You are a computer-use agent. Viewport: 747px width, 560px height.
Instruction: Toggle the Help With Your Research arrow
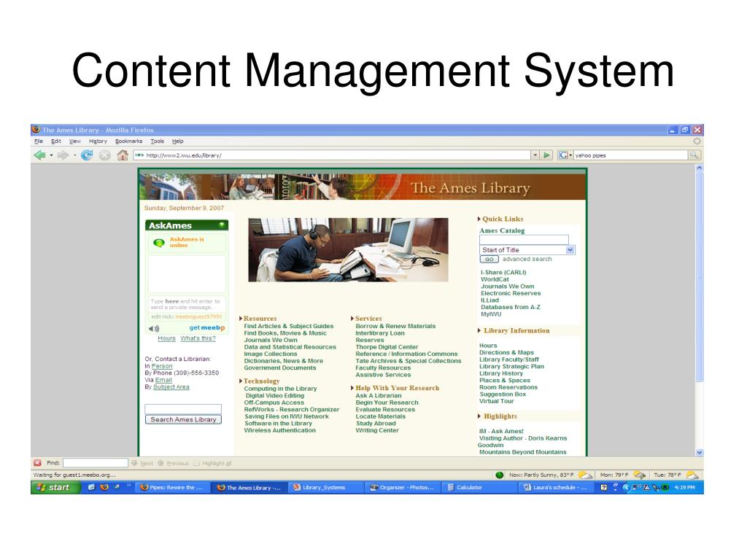[x=352, y=388]
